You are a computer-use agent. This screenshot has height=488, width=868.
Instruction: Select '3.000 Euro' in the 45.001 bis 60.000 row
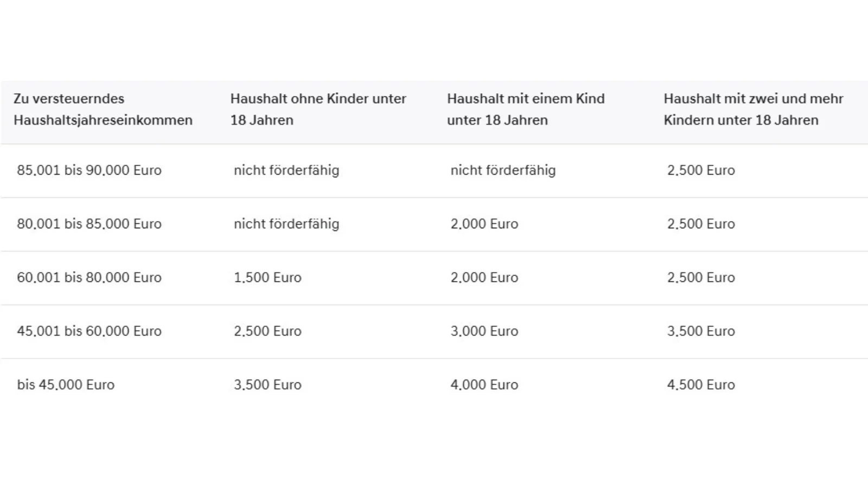(x=484, y=331)
